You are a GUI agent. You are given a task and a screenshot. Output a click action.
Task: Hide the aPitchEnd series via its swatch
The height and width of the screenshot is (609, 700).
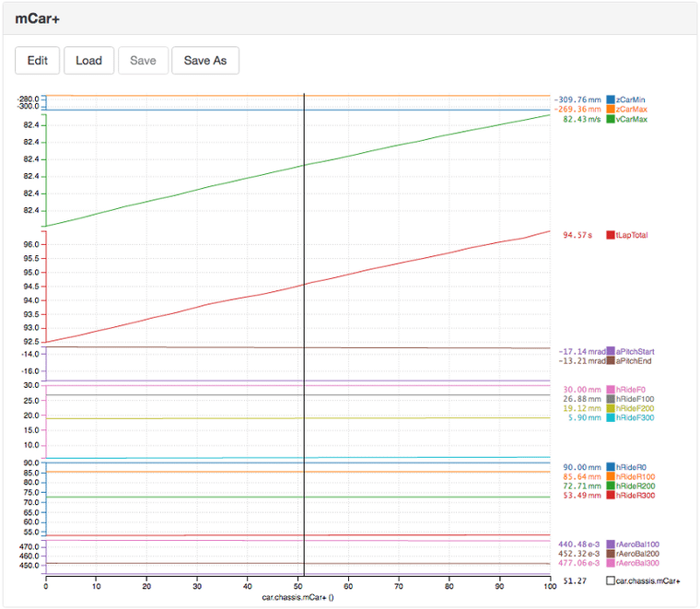[x=610, y=360]
